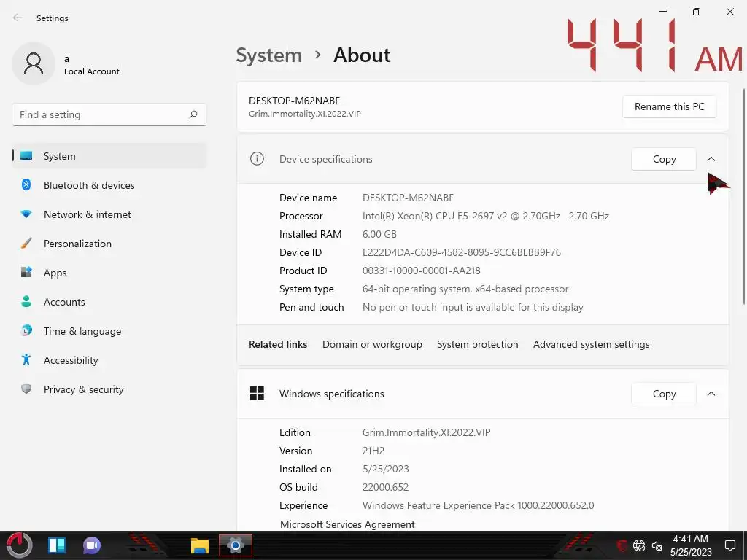This screenshot has height=560, width=747.
Task: Select the Experience pack value text
Action: [x=478, y=505]
